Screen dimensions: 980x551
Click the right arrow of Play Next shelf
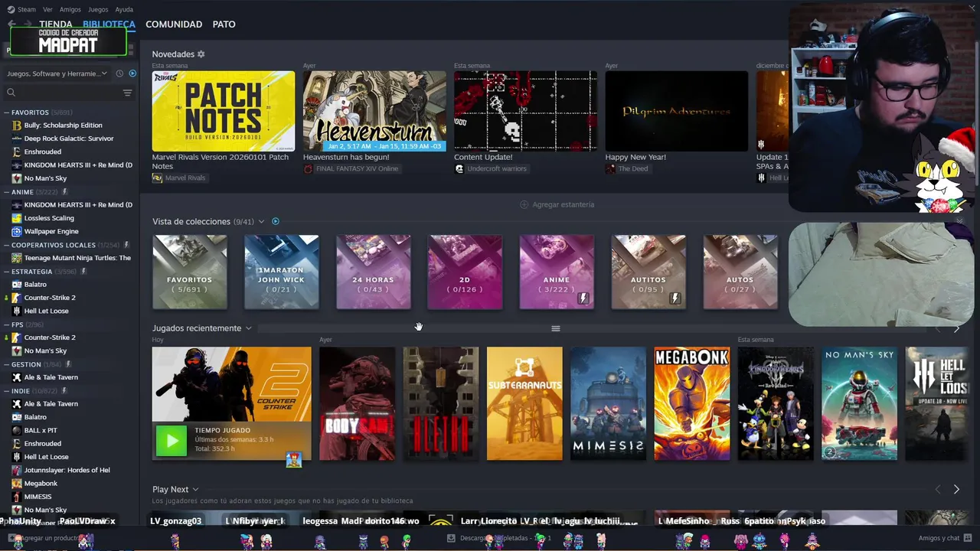pos(956,489)
